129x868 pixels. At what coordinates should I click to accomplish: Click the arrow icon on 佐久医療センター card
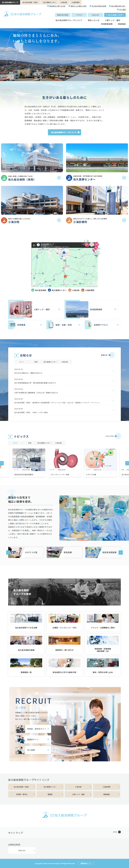124,178
